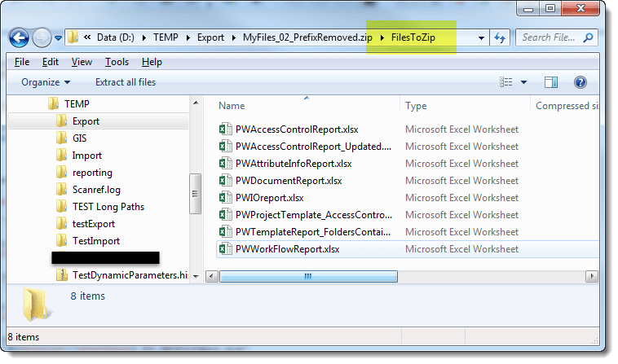Toggle the preview pane icon

pyautogui.click(x=551, y=82)
